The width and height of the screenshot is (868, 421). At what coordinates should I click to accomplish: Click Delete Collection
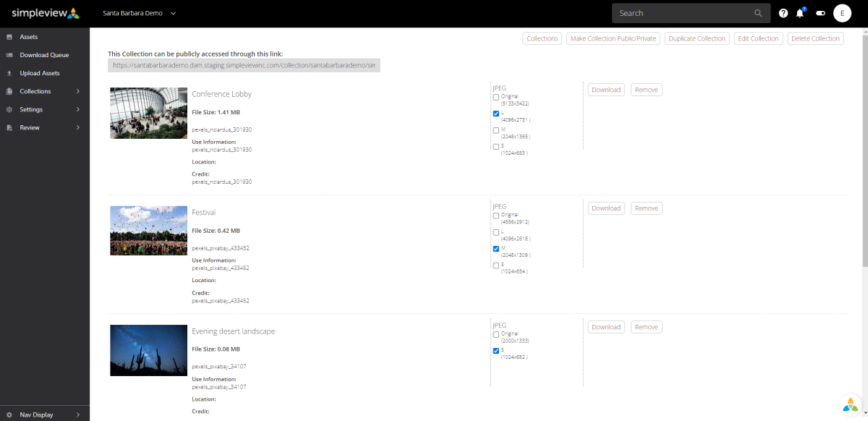[x=815, y=38]
